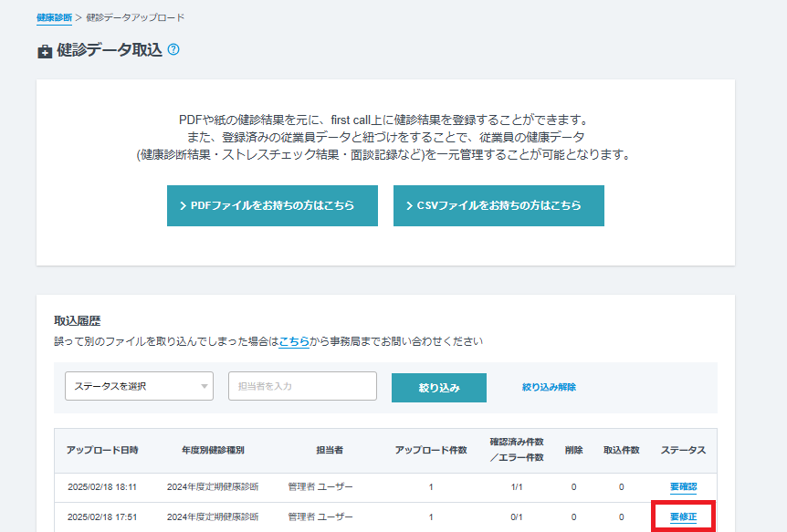Click the アップロード件数 column header
The height and width of the screenshot is (532, 787).
tap(431, 450)
